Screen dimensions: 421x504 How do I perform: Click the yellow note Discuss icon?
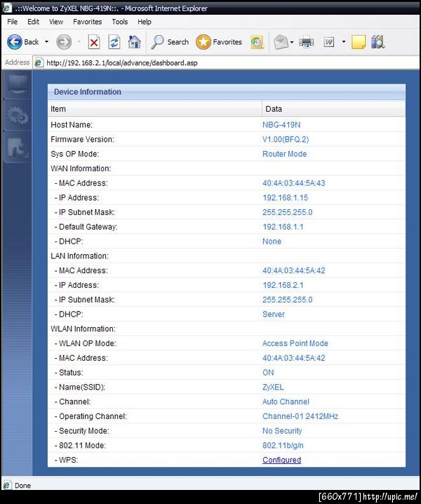pyautogui.click(x=359, y=42)
